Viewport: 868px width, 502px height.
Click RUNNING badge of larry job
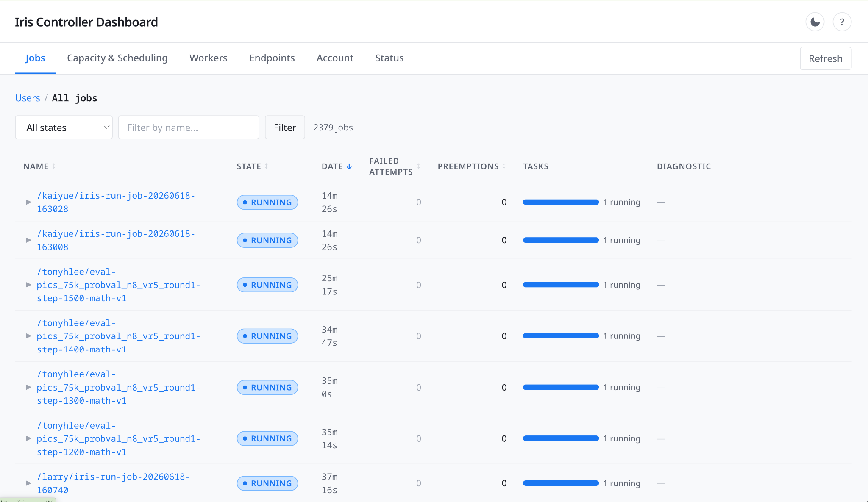[x=267, y=483]
